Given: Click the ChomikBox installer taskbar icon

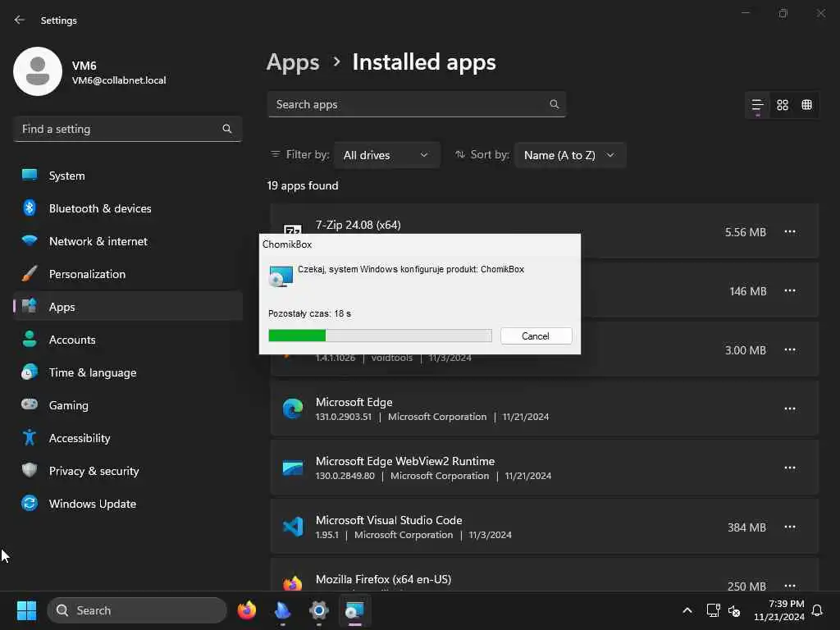Looking at the screenshot, I should click(354, 610).
